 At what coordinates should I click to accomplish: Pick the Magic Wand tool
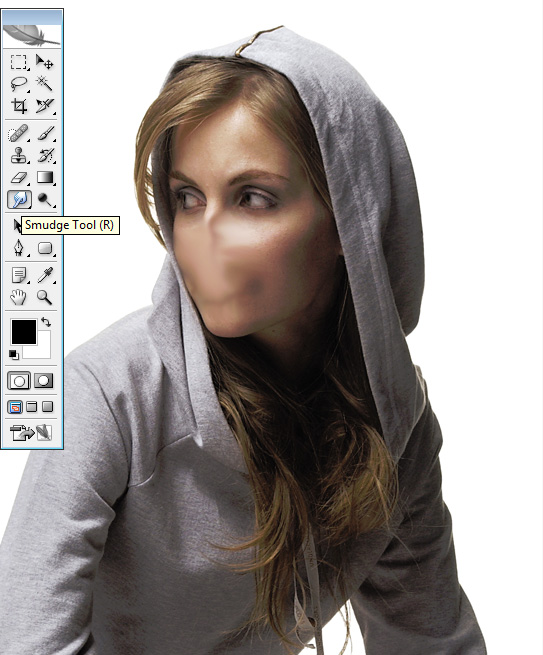[x=44, y=84]
